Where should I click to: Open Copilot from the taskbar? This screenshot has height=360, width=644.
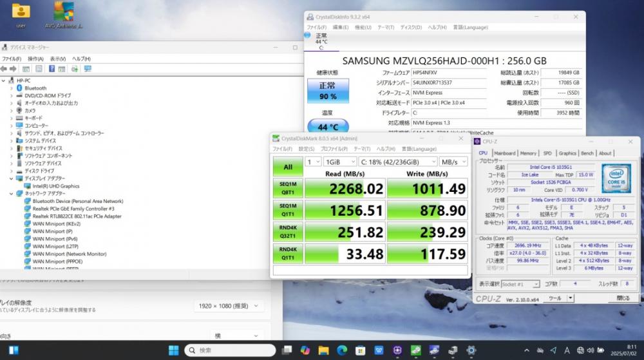click(305, 350)
